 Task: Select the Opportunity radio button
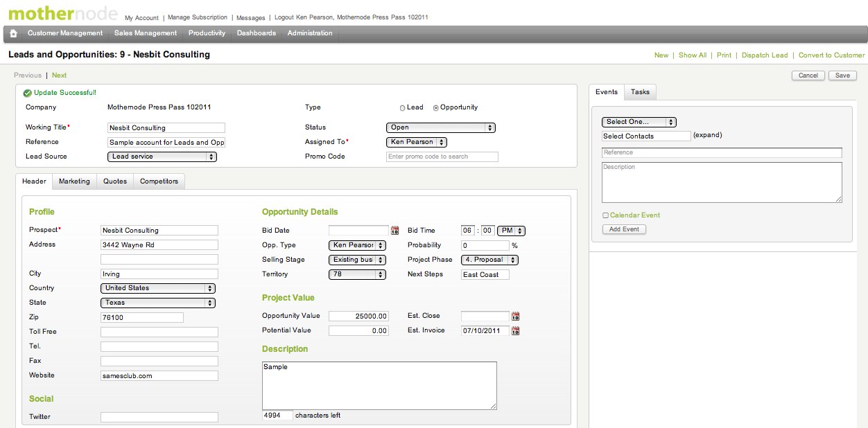click(x=436, y=108)
